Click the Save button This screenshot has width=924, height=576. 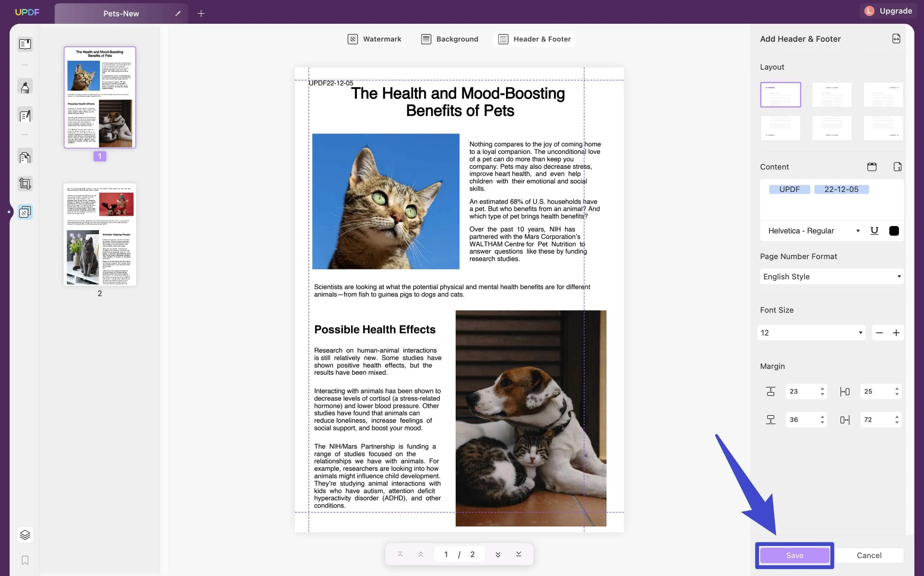tap(795, 555)
